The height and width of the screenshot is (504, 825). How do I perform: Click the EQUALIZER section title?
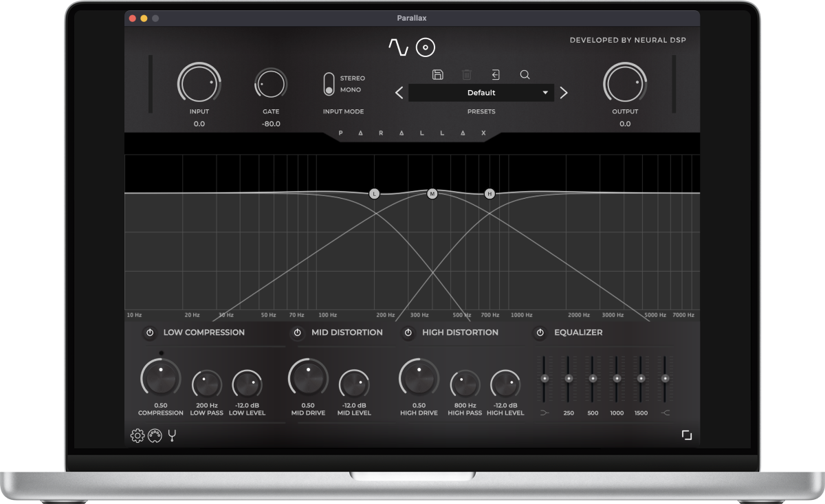(x=578, y=332)
